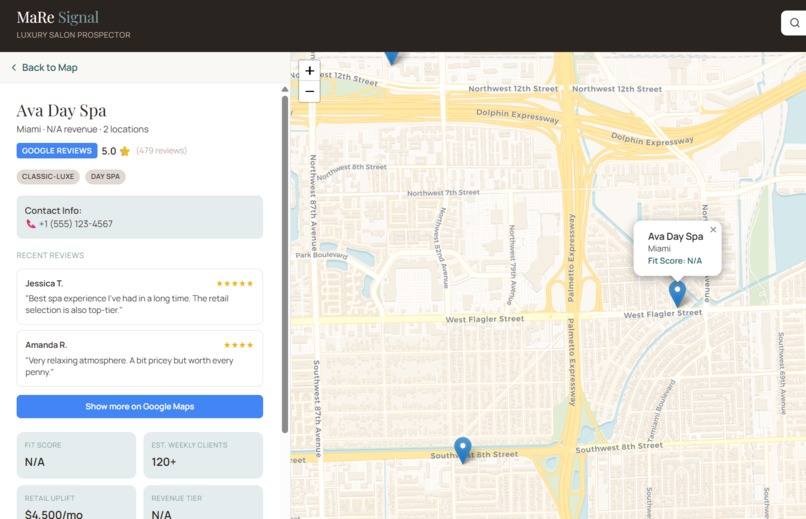Click the Fit Score: N/A text in popup
Screen dimensions: 806x519
click(674, 261)
